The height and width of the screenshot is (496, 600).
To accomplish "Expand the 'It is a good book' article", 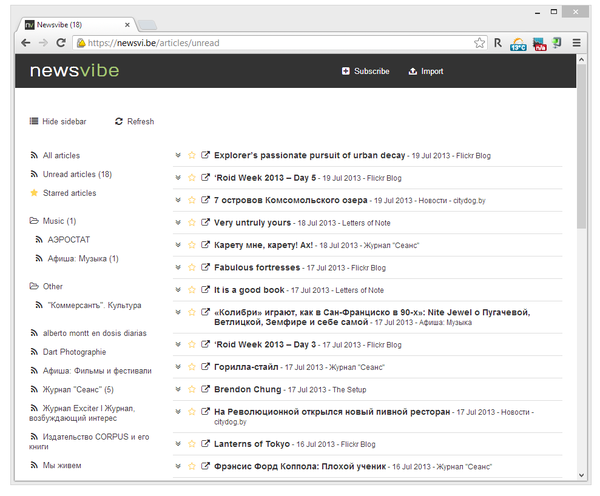I will point(178,290).
